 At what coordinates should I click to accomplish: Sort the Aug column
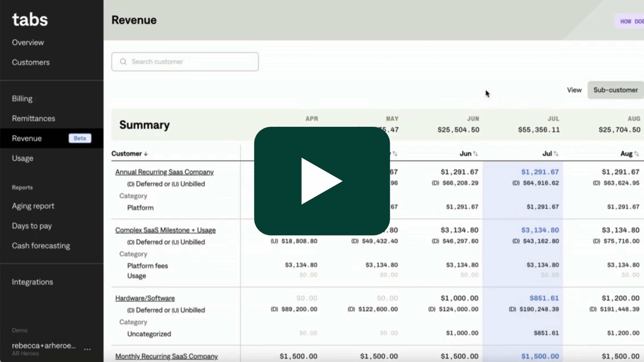click(636, 154)
